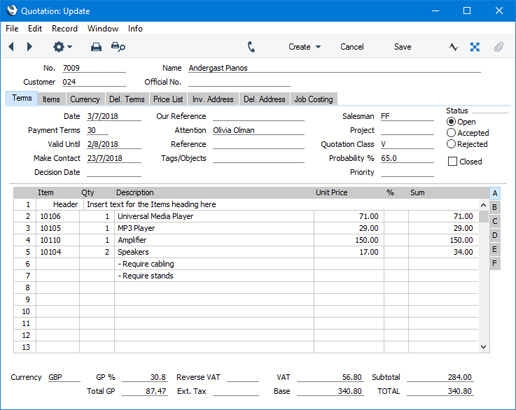Click the Cancel button

click(352, 47)
